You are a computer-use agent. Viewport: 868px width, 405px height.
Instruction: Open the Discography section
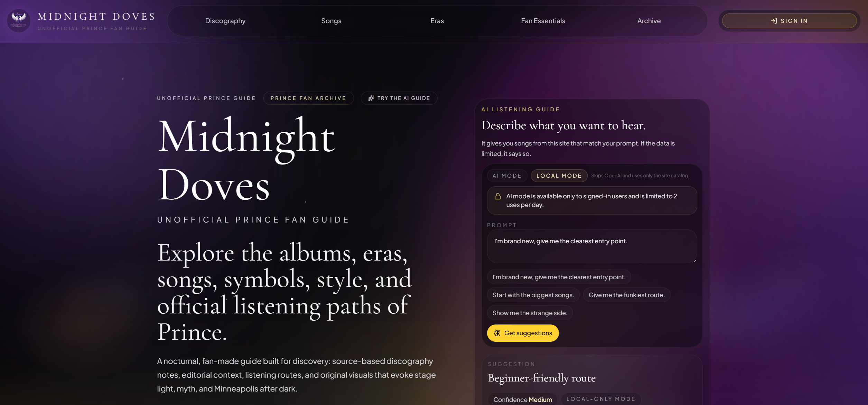225,20
